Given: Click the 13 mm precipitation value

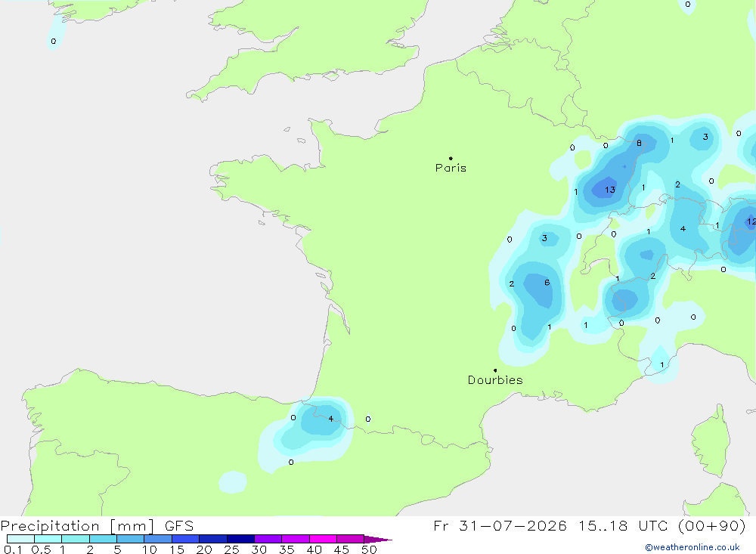Looking at the screenshot, I should tap(610, 190).
